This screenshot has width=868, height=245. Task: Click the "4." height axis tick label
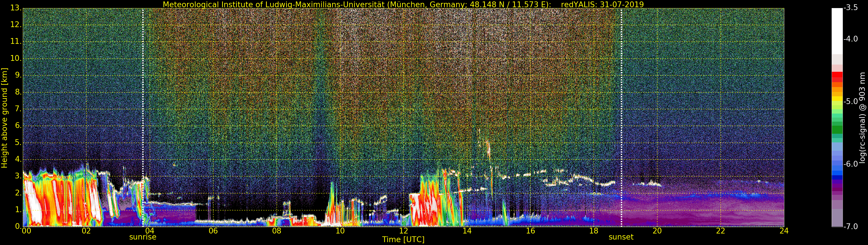[x=18, y=159]
